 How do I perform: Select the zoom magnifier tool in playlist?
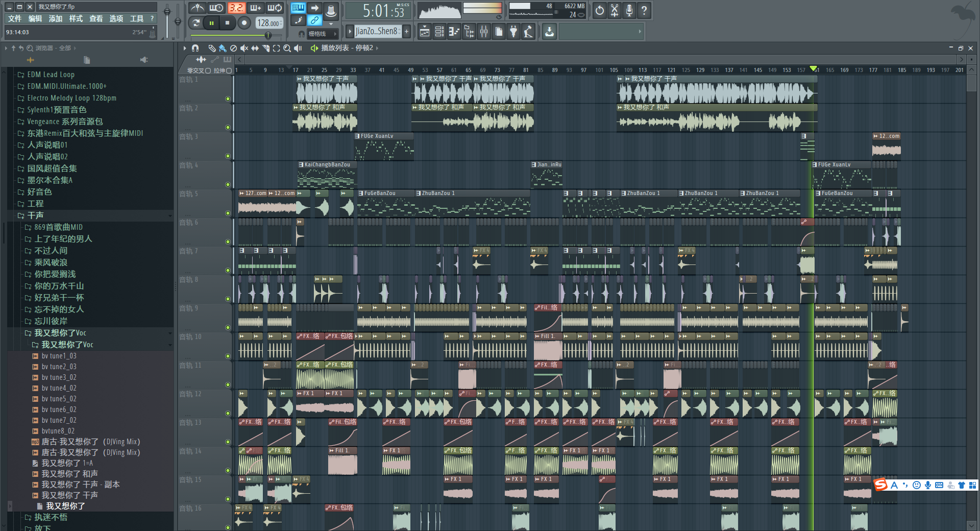287,48
